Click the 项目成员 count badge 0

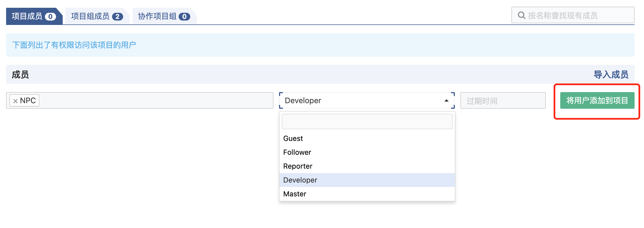coord(50,17)
